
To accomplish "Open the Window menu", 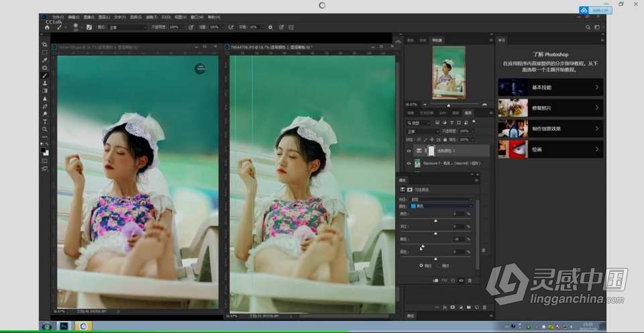I will click(x=197, y=17).
